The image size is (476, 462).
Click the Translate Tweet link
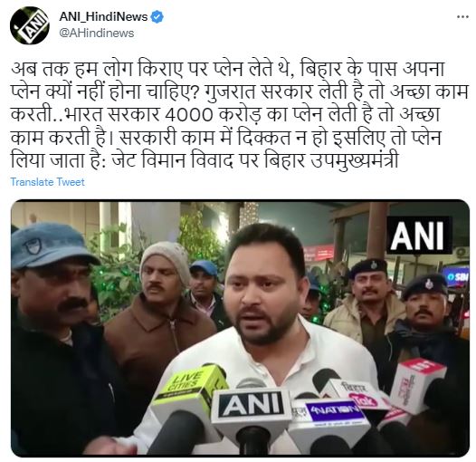(x=48, y=182)
